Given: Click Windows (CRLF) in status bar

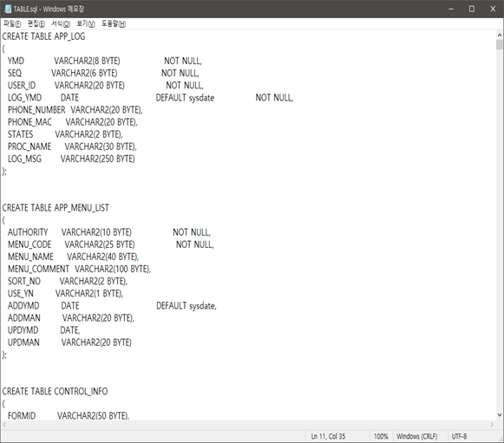Looking at the screenshot, I should coord(417,436).
